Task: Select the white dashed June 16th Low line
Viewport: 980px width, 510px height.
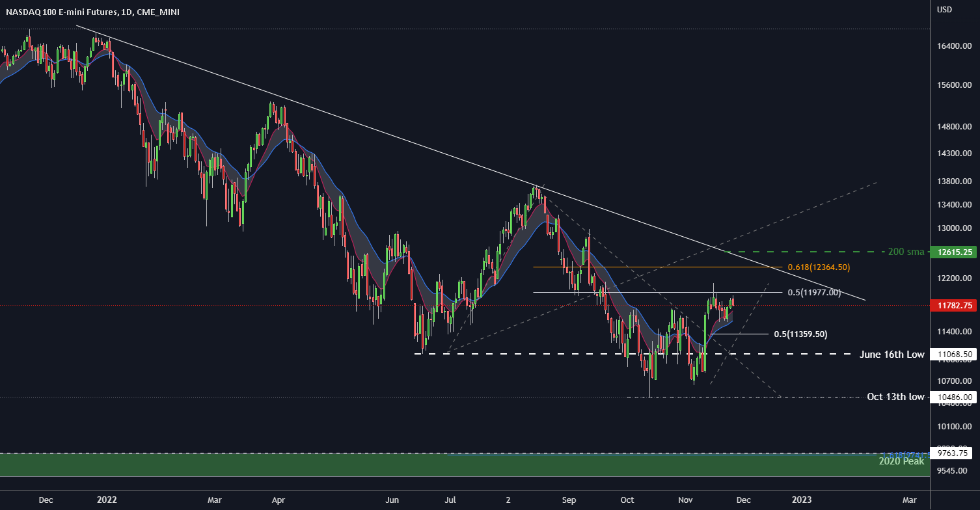Action: tap(633, 354)
